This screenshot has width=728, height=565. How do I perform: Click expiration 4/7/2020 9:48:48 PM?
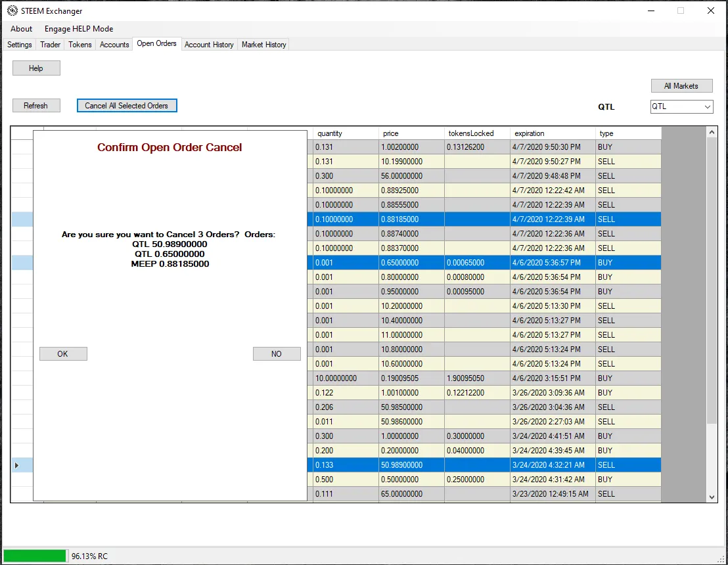553,176
